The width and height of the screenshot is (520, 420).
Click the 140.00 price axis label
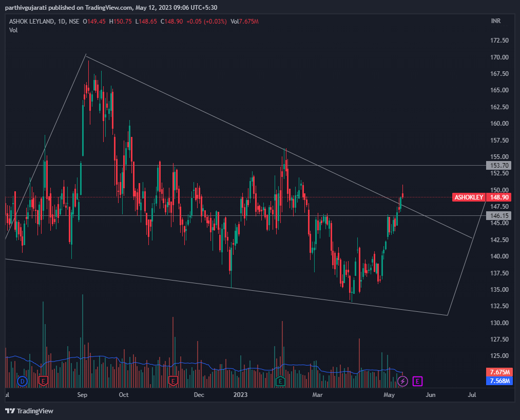(x=499, y=256)
